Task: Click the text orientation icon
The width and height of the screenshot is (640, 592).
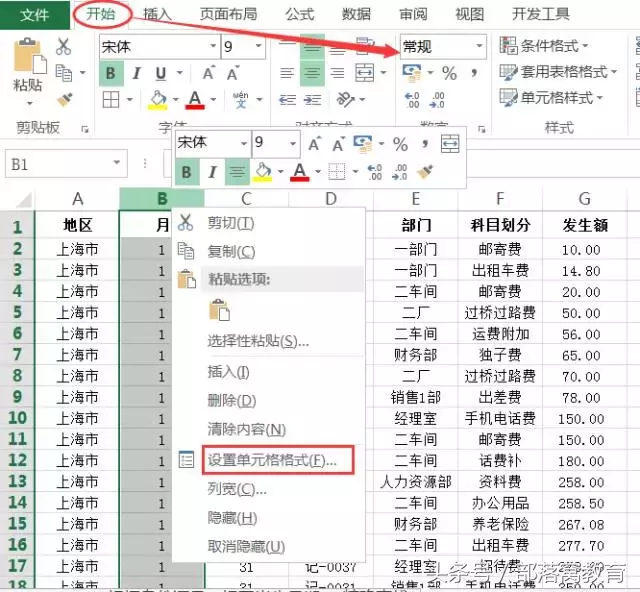Action: [345, 99]
